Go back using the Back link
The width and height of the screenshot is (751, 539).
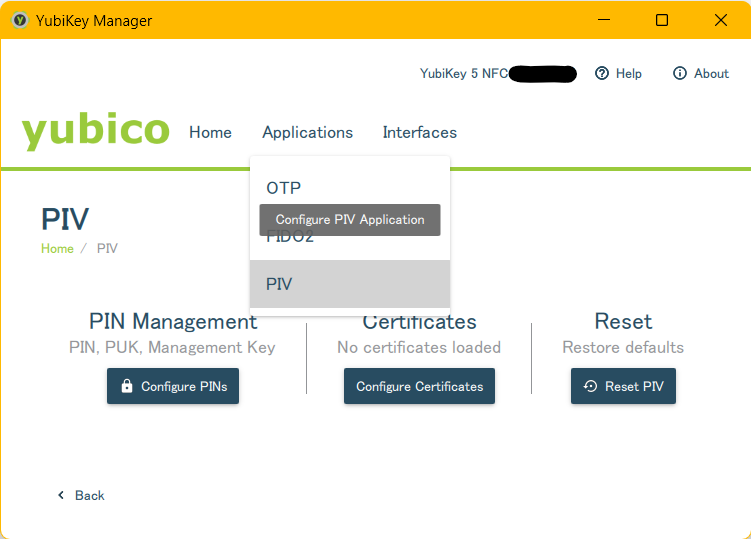pyautogui.click(x=81, y=495)
